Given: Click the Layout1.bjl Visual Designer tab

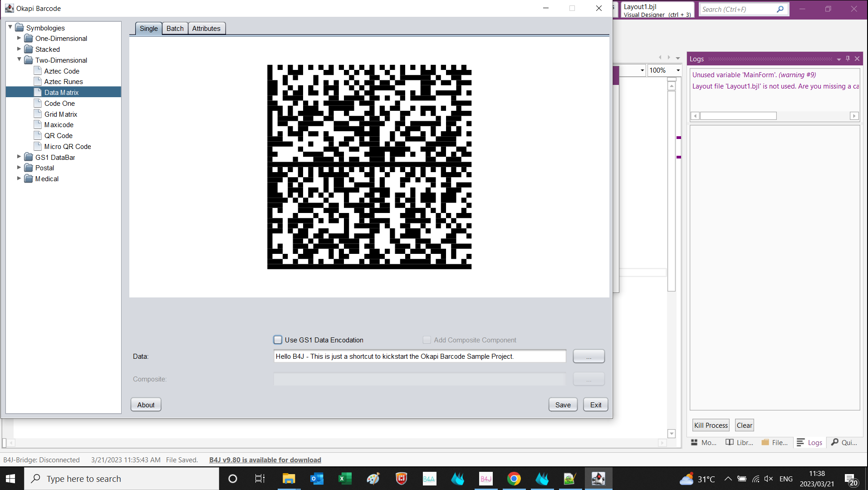Looking at the screenshot, I should (x=657, y=10).
